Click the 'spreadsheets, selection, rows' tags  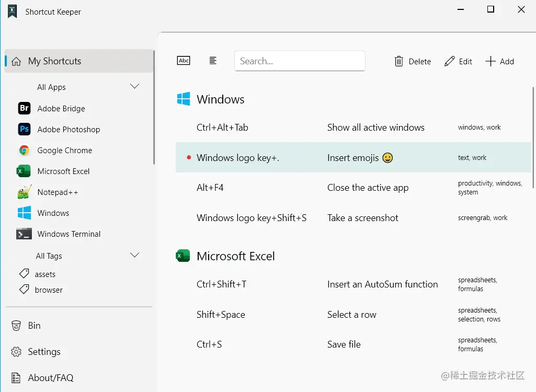[479, 315]
